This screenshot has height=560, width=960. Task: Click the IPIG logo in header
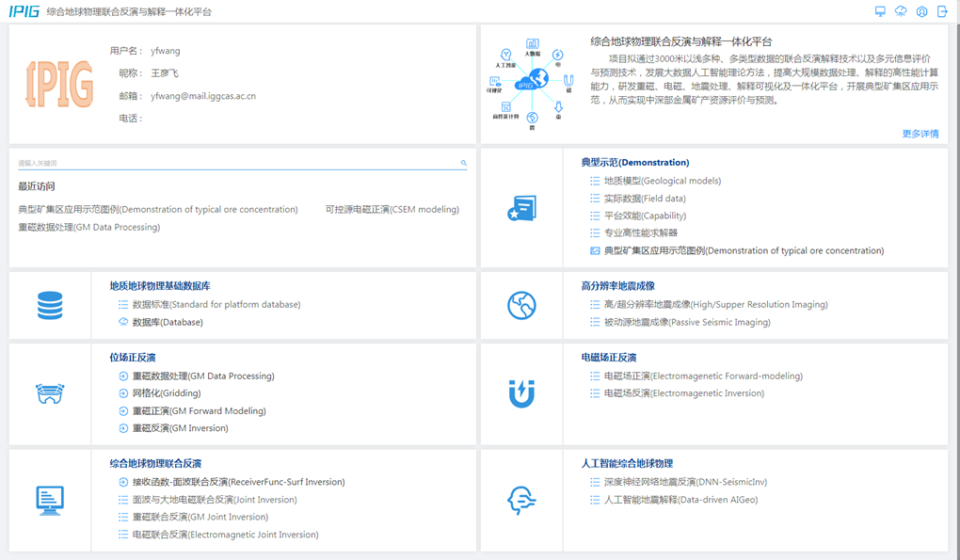coord(24,11)
